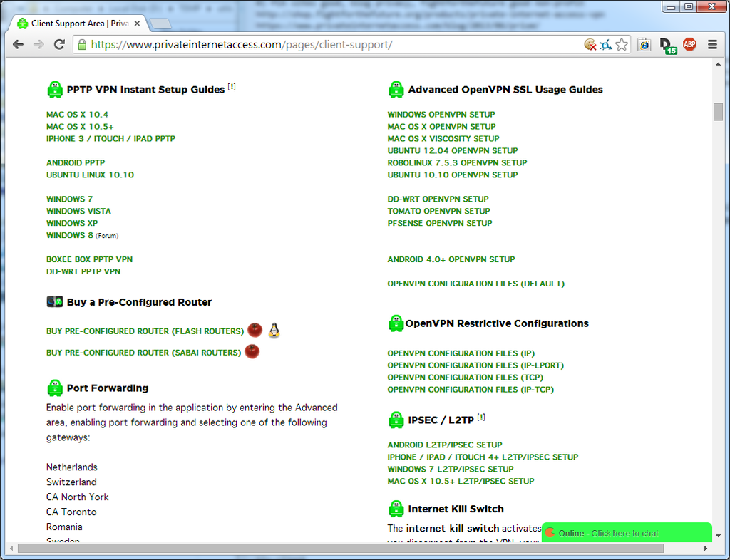Close the Client Support Area tab
730x560 pixels.
(137, 24)
